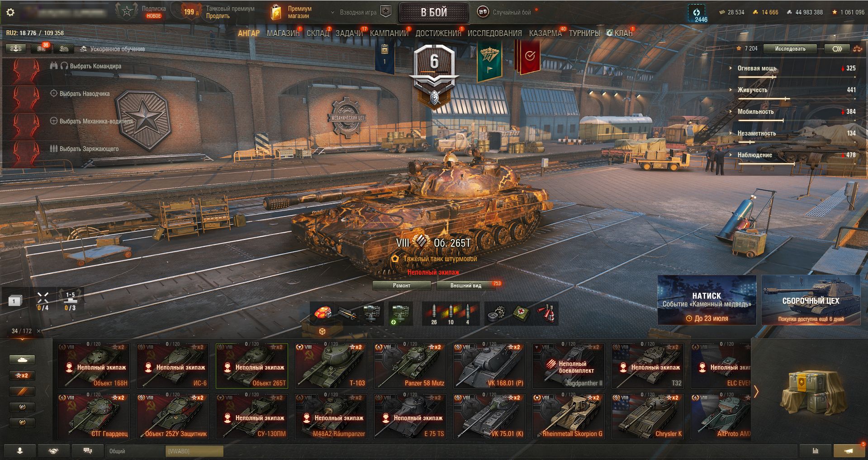The height and width of the screenshot is (460, 868).
Task: Open settings via the gear icon
Action: pyautogui.click(x=10, y=12)
